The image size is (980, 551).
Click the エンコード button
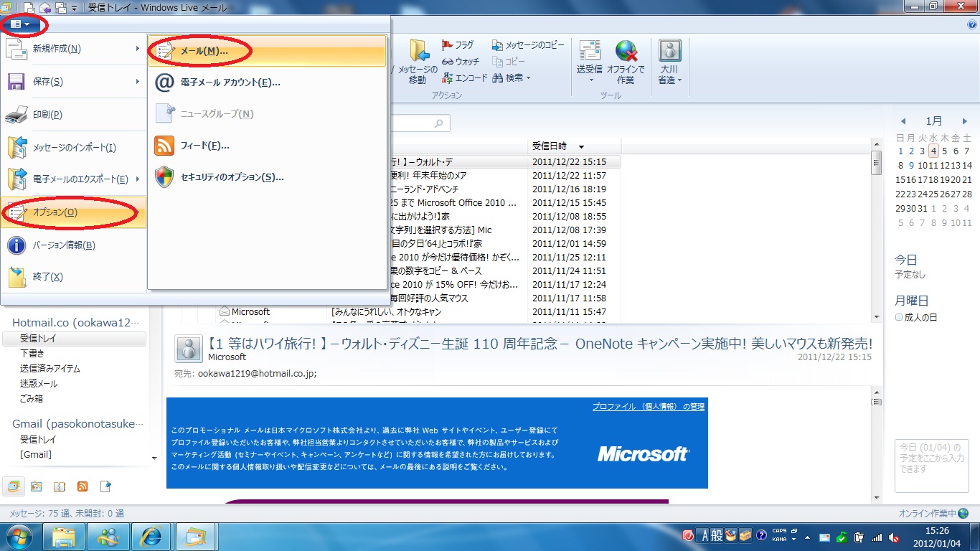[x=464, y=78]
